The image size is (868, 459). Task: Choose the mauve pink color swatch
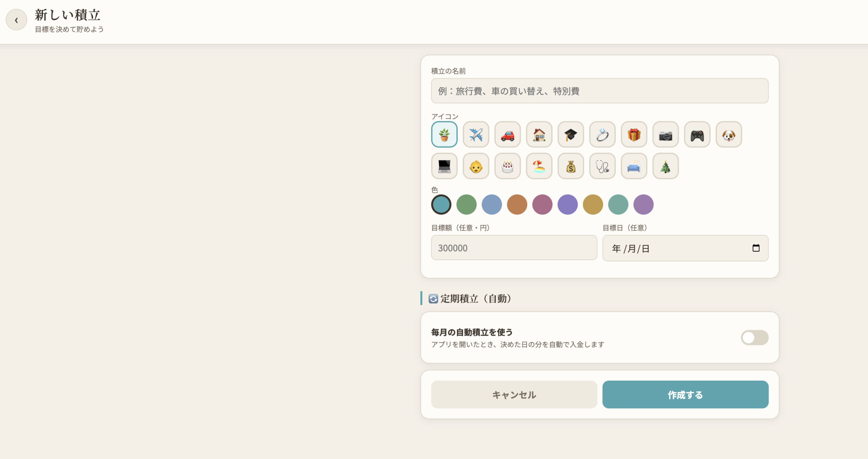(x=542, y=204)
